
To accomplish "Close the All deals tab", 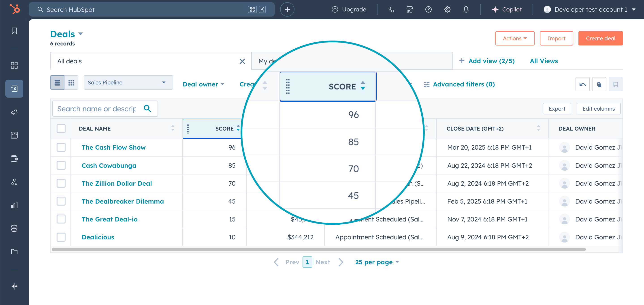I will pos(242,61).
